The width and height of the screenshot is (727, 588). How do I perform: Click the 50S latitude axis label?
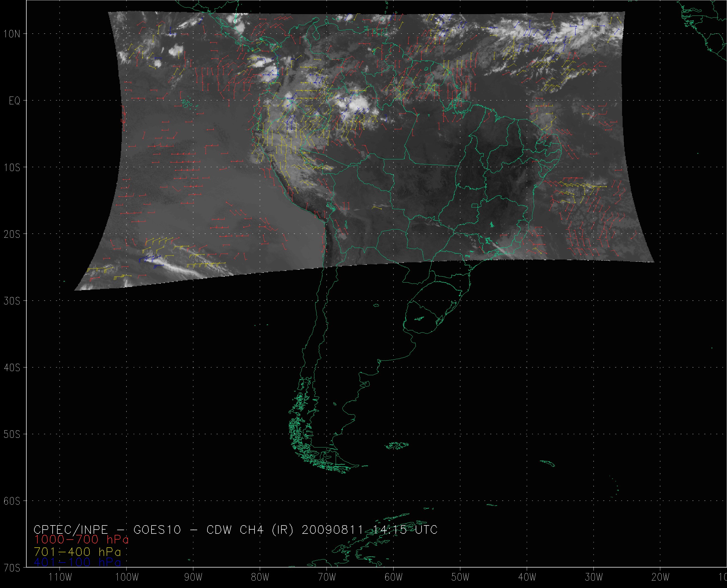point(12,434)
